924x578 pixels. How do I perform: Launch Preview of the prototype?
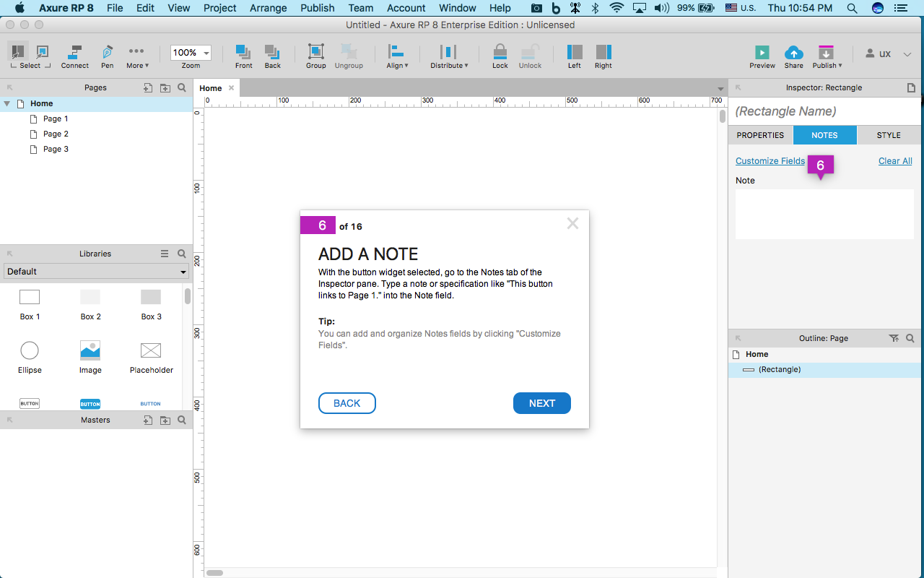(x=762, y=56)
